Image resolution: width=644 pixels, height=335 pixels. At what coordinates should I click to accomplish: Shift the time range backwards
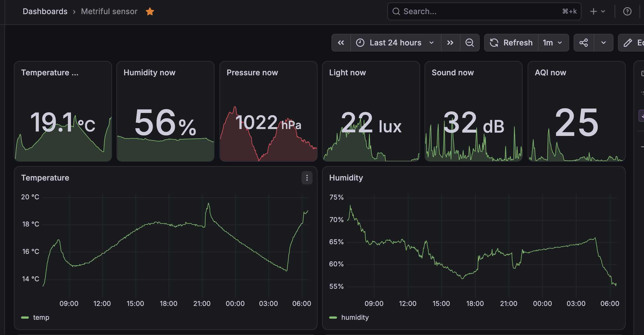(x=341, y=43)
